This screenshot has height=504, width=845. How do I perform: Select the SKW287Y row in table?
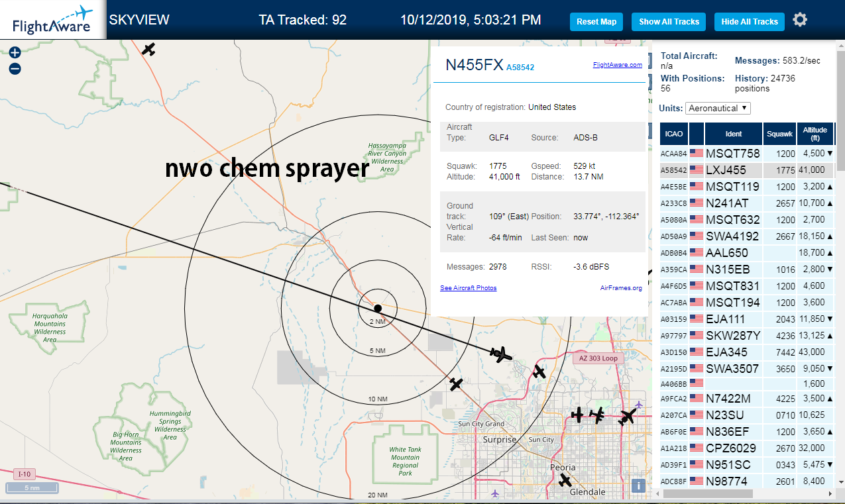click(x=746, y=336)
